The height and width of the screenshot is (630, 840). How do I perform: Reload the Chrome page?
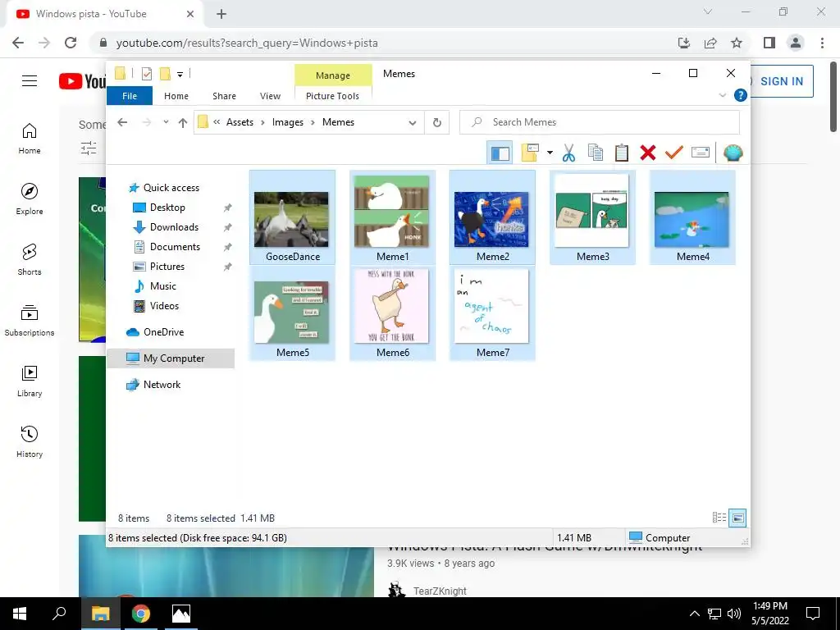point(71,43)
